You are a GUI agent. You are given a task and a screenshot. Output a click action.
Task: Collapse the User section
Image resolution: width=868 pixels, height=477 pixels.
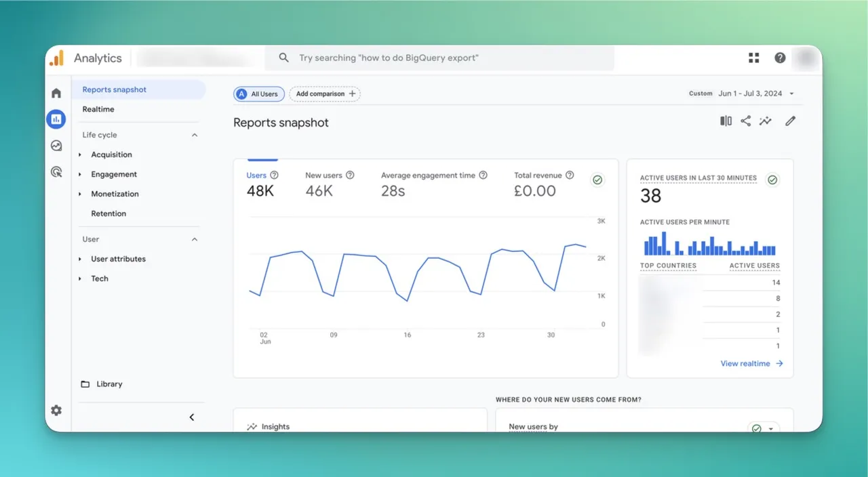click(195, 239)
